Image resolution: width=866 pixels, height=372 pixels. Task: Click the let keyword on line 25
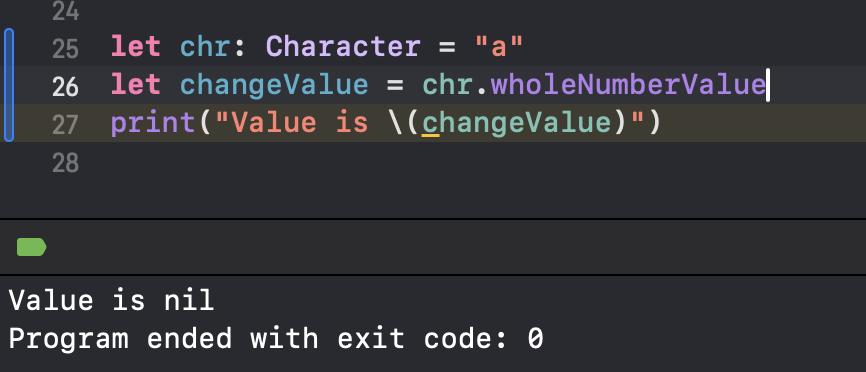point(136,47)
